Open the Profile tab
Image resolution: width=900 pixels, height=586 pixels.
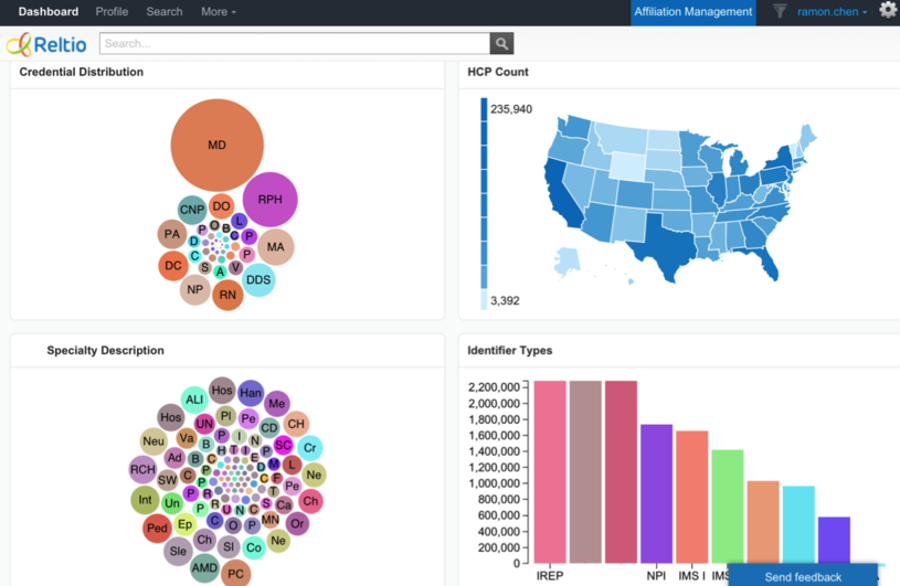click(112, 12)
